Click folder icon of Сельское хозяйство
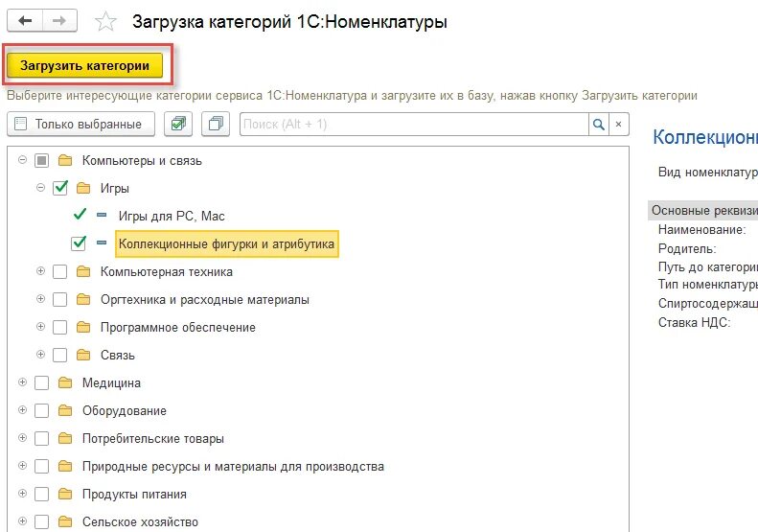This screenshot has width=758, height=532. click(65, 521)
